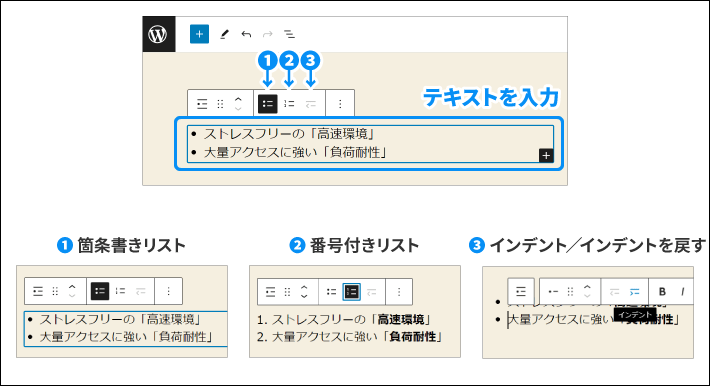The image size is (710, 386).
Task: Click '大量アクセスに強い「負荷耐性」' in 箇条書きリスト panel
Action: point(126,337)
